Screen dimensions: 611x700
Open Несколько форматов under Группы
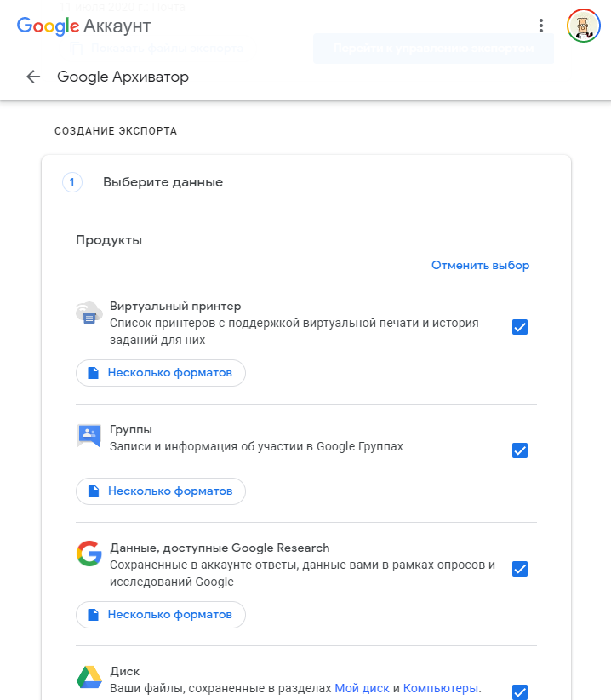[161, 491]
